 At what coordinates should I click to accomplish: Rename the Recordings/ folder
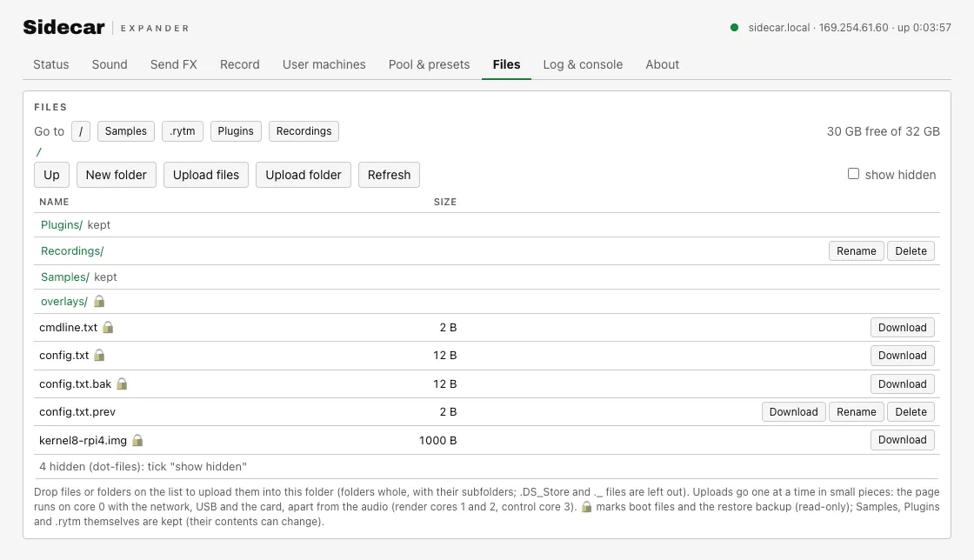click(856, 250)
